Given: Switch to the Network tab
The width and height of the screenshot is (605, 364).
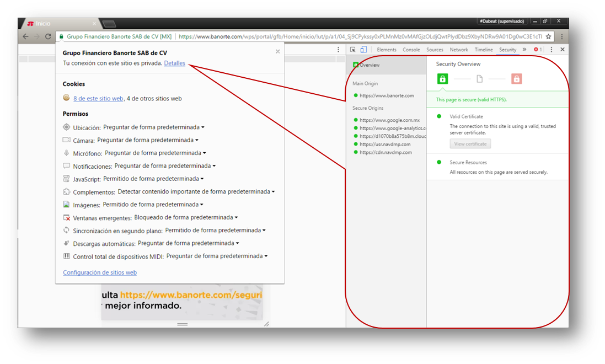Looking at the screenshot, I should point(459,50).
